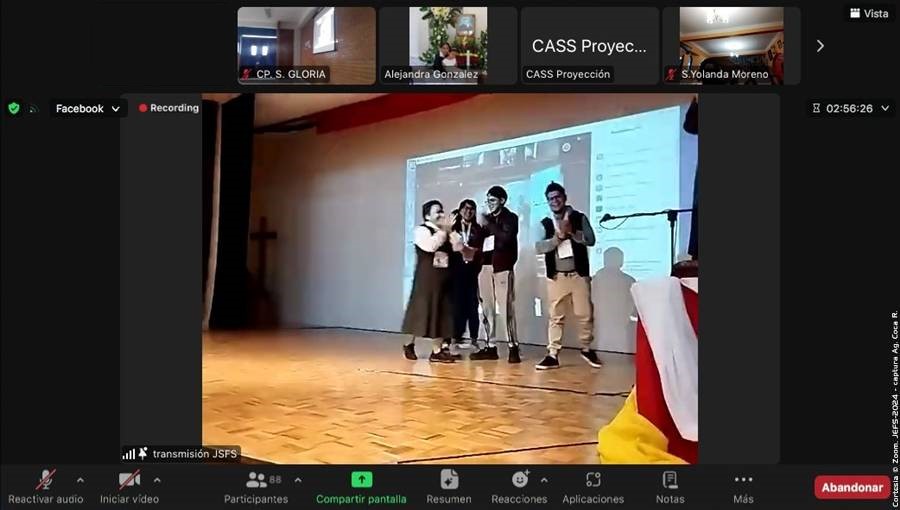Select the CASS Proyección participant tile
The height and width of the screenshot is (510, 900).
click(x=589, y=46)
